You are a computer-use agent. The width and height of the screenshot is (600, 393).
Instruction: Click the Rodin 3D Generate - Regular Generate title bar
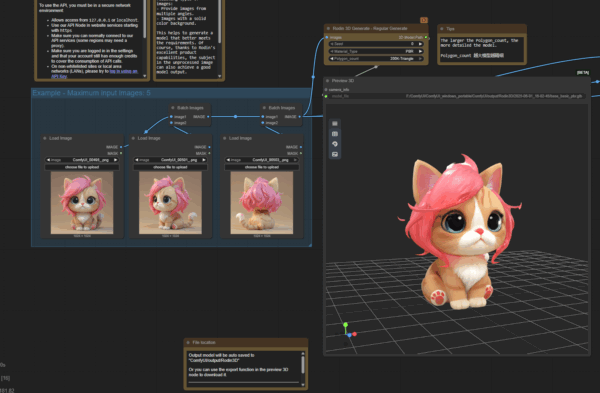click(x=376, y=28)
